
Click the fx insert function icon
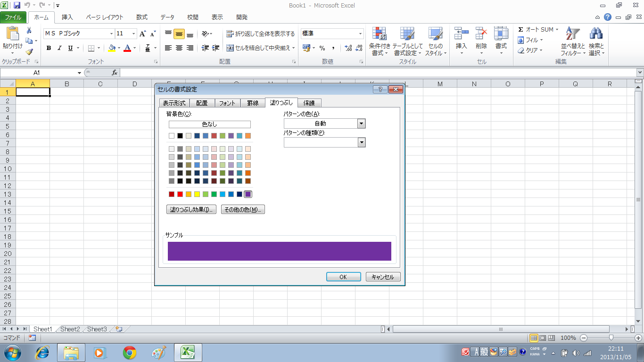point(114,73)
